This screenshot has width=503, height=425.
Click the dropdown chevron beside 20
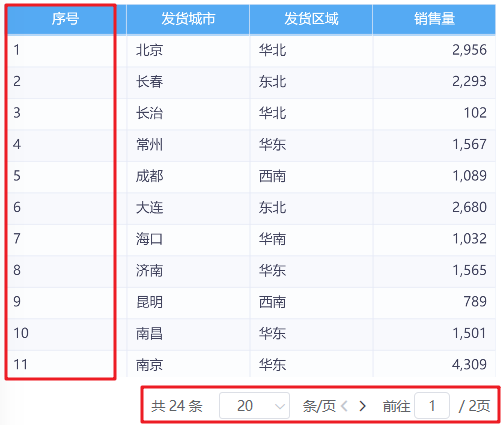click(x=279, y=406)
